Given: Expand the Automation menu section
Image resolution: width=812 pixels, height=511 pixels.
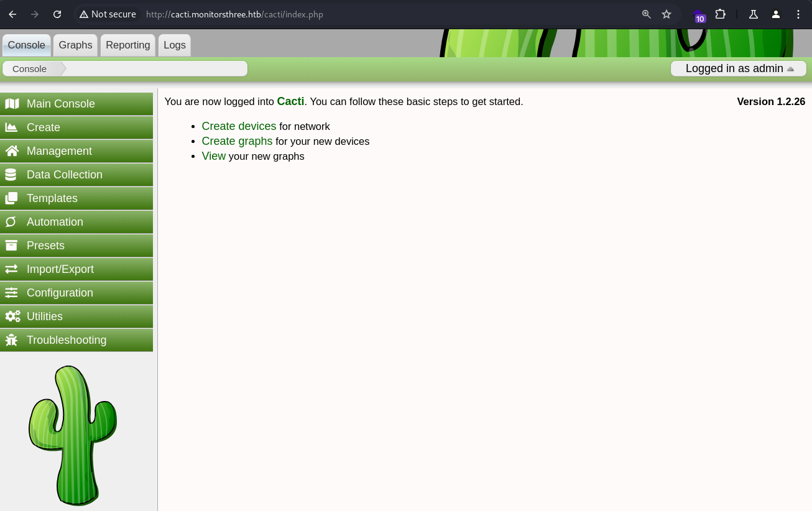Looking at the screenshot, I should click(76, 222).
